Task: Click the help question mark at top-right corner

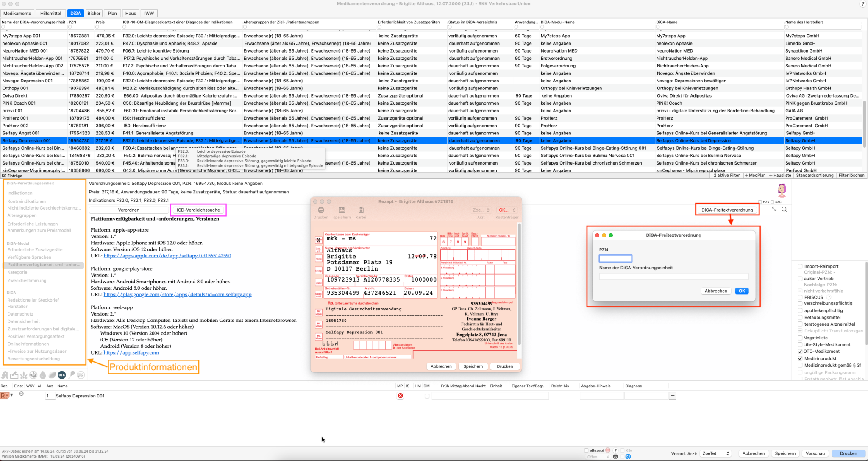Action: [x=862, y=4]
